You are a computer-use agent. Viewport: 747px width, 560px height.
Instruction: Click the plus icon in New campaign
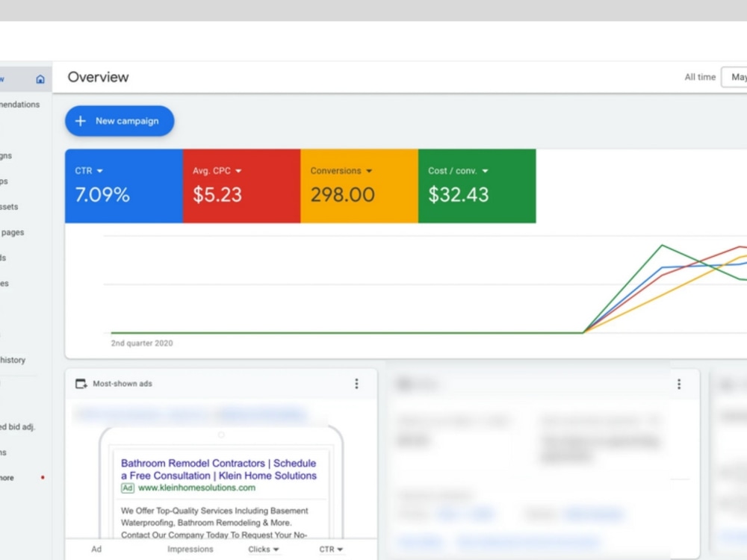click(81, 121)
